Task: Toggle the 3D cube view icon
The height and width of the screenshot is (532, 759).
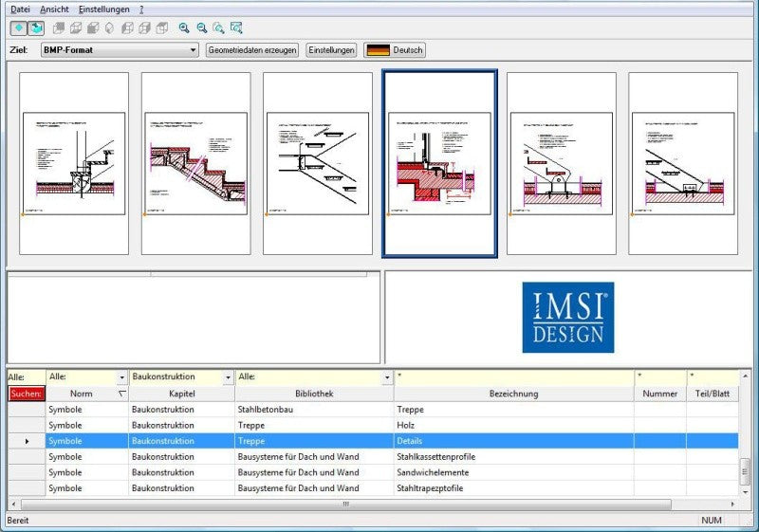Action: pos(36,28)
